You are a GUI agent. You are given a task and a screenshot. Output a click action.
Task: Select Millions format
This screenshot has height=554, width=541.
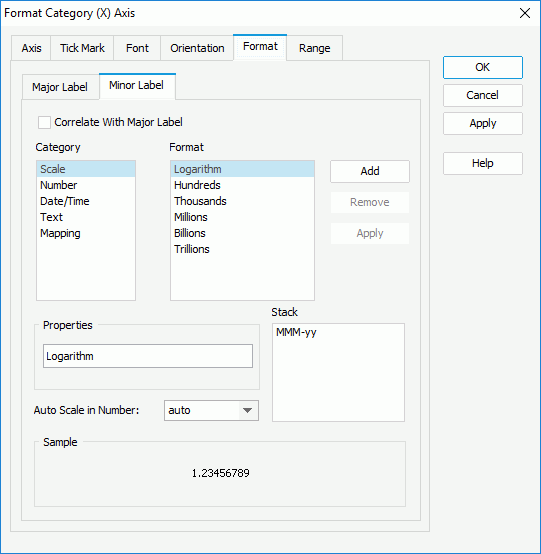pos(242,217)
